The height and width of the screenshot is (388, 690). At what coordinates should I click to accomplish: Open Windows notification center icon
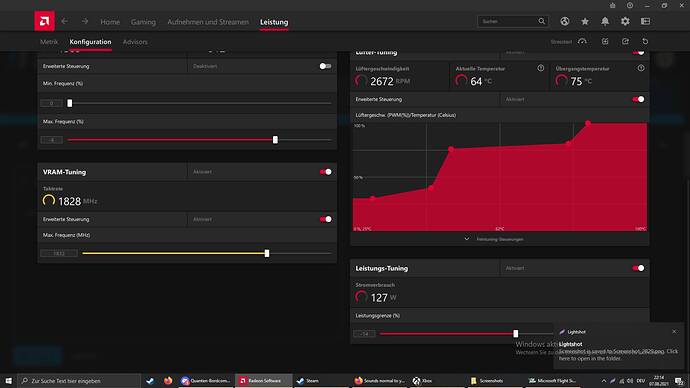pos(679,381)
